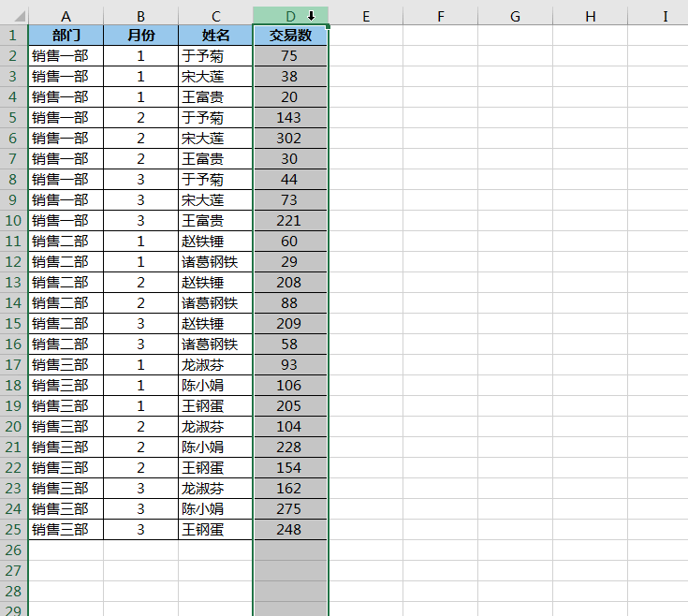688x616 pixels.
Task: Click 诸葛钢铁 in row 12
Action: (210, 261)
